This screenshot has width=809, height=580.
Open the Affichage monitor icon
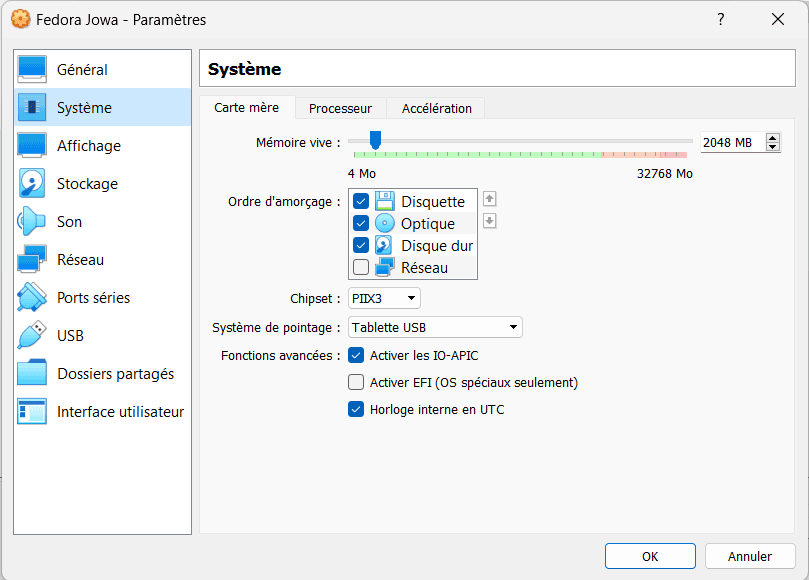(32, 146)
